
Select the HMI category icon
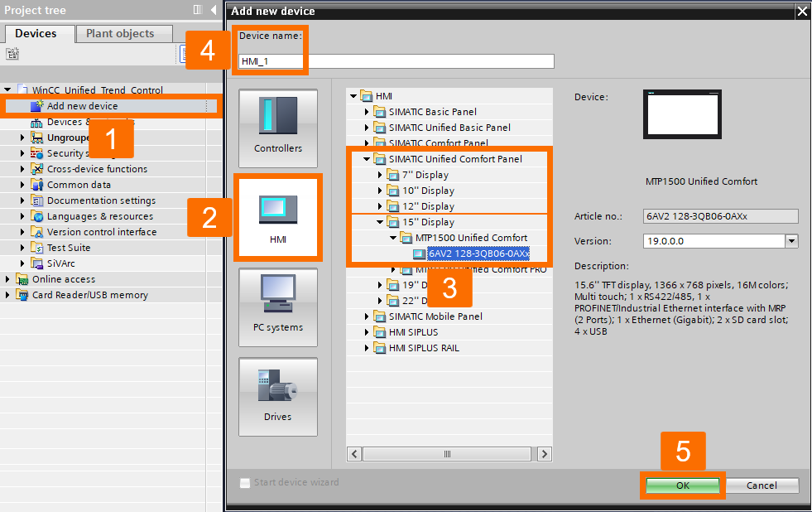coord(277,218)
